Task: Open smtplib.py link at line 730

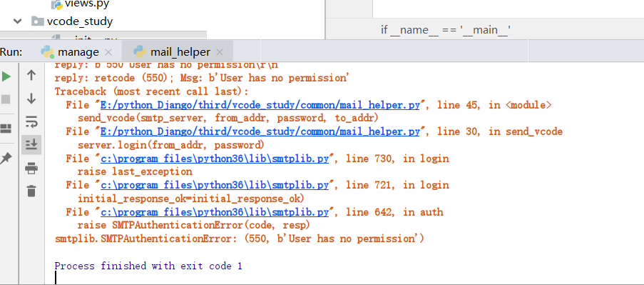Action: pyautogui.click(x=215, y=159)
